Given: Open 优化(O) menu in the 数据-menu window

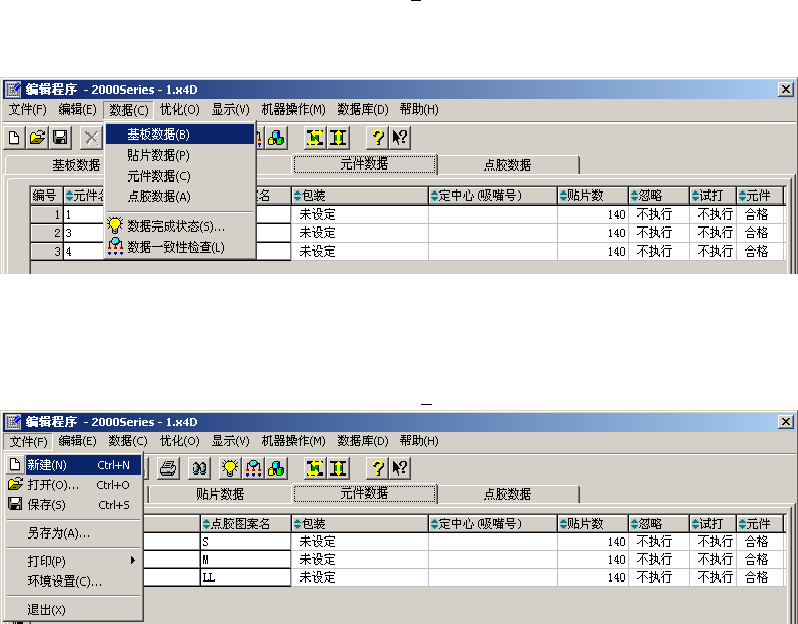Looking at the screenshot, I should [180, 109].
